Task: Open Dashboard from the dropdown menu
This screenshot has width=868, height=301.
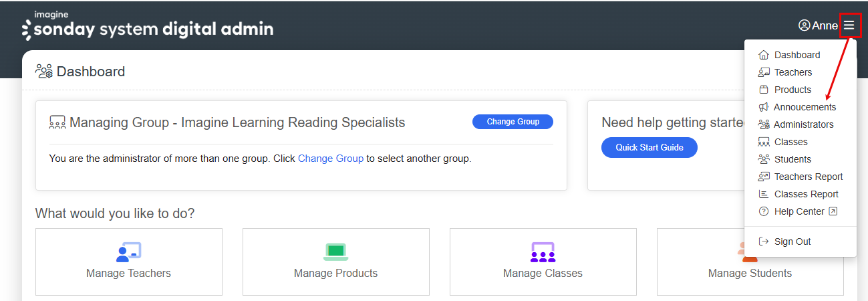Action: click(x=797, y=55)
